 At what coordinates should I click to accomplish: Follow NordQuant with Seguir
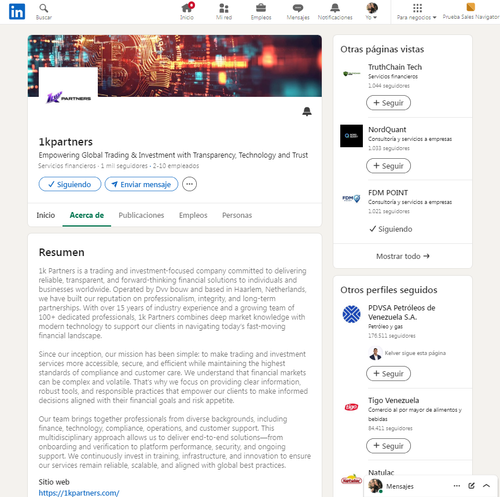pos(388,166)
